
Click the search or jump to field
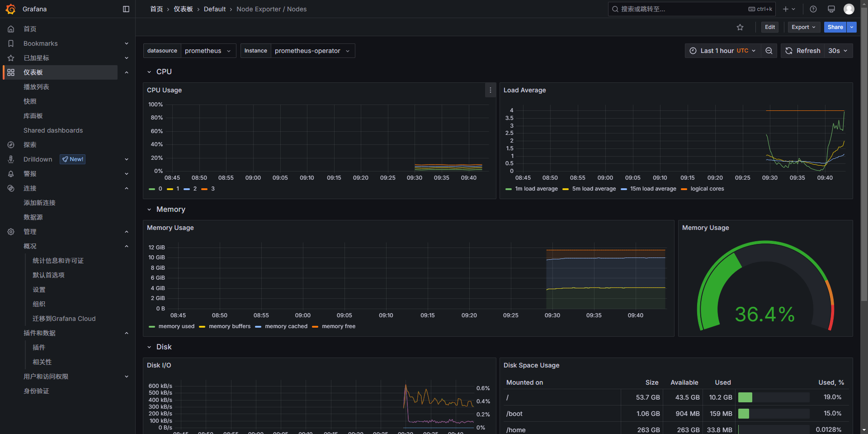coord(692,9)
